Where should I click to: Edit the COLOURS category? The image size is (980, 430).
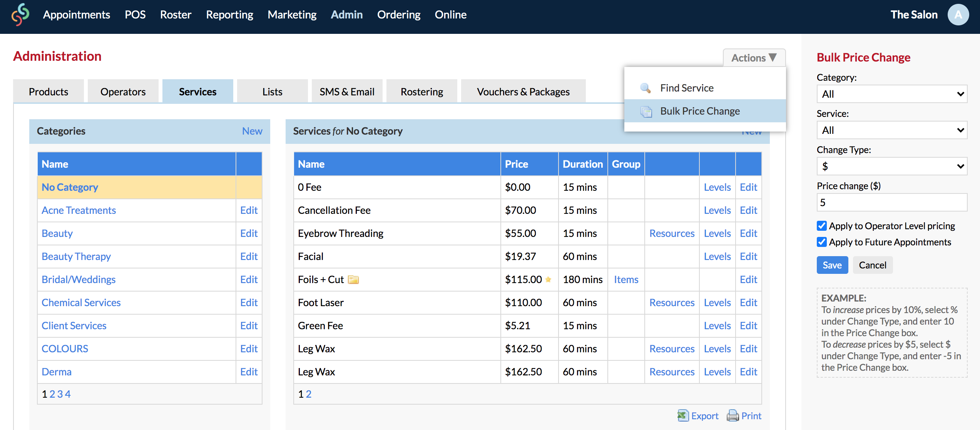[249, 349]
